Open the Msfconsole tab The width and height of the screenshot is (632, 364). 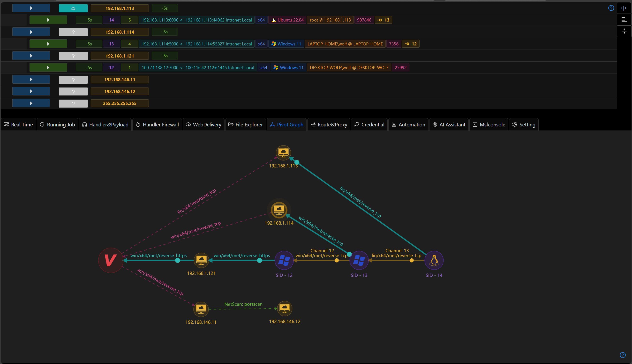tap(489, 124)
